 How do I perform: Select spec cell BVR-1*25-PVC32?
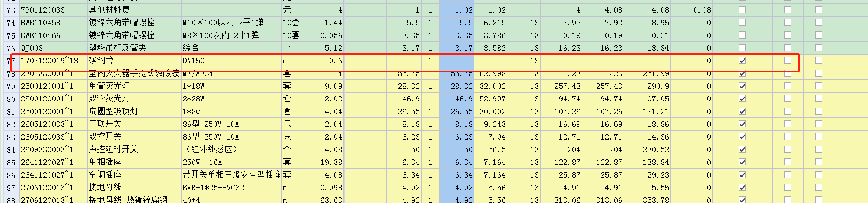[231, 188]
